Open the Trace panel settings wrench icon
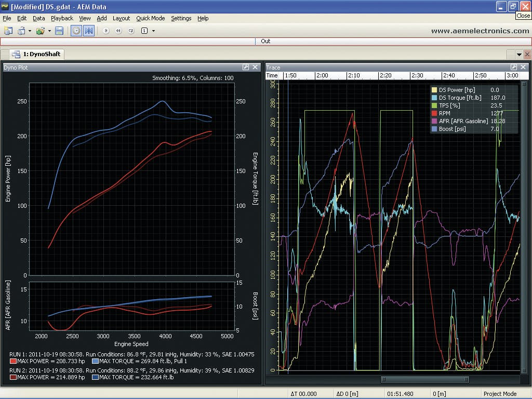532x399 pixels. (514, 68)
